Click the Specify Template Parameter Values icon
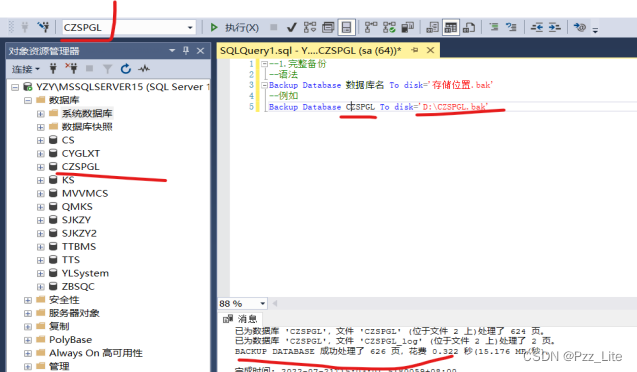Image resolution: width=637 pixels, height=372 pixels. [579, 28]
